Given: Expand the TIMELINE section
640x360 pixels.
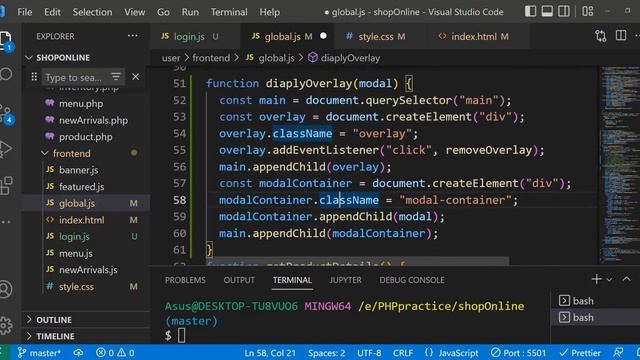Looking at the screenshot, I should (x=55, y=336).
